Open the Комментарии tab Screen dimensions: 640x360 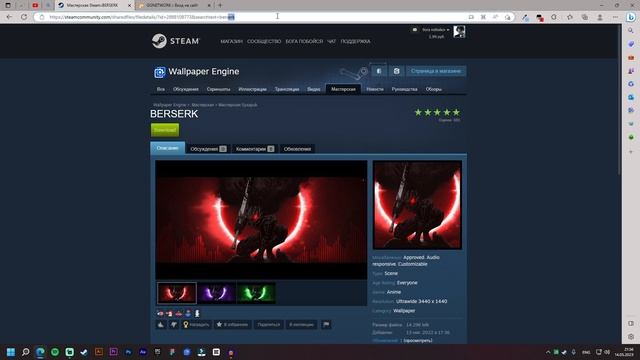[255, 149]
